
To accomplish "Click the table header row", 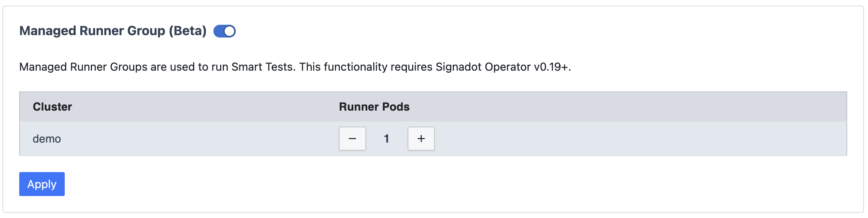I will tap(599, 107).
